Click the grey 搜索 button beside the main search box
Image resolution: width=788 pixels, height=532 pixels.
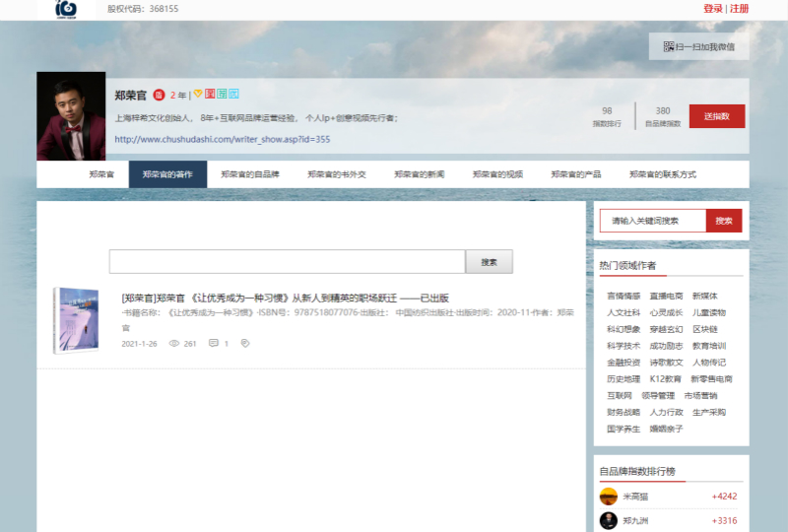(489, 262)
